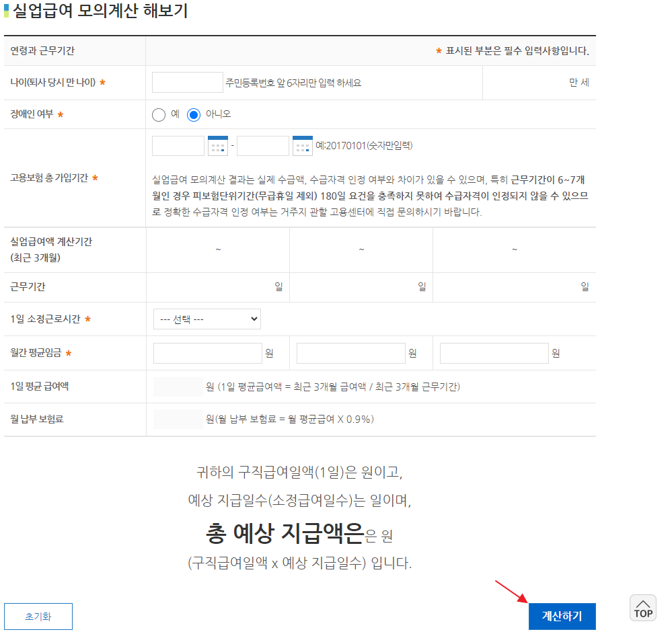Click the TOP scroll-up icon
This screenshot has width=672, height=636.
coord(642,608)
